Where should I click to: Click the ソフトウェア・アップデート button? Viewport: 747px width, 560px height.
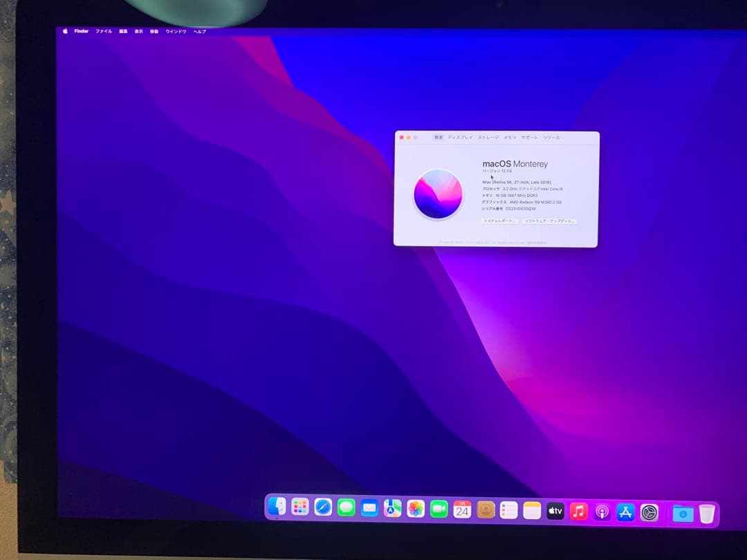click(x=548, y=221)
